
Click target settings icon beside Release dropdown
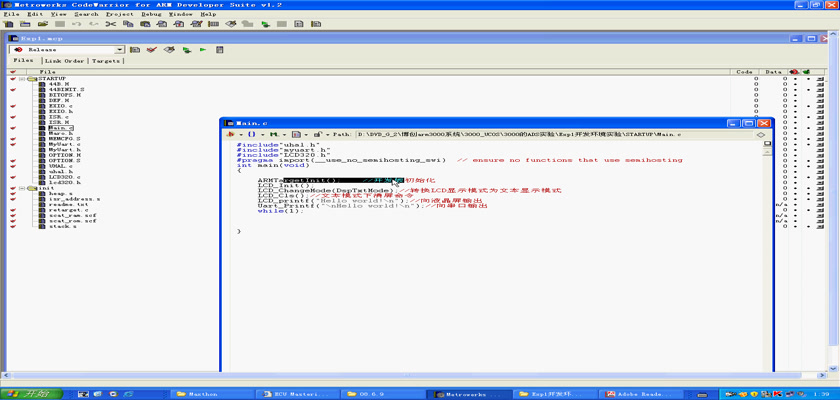click(x=135, y=50)
